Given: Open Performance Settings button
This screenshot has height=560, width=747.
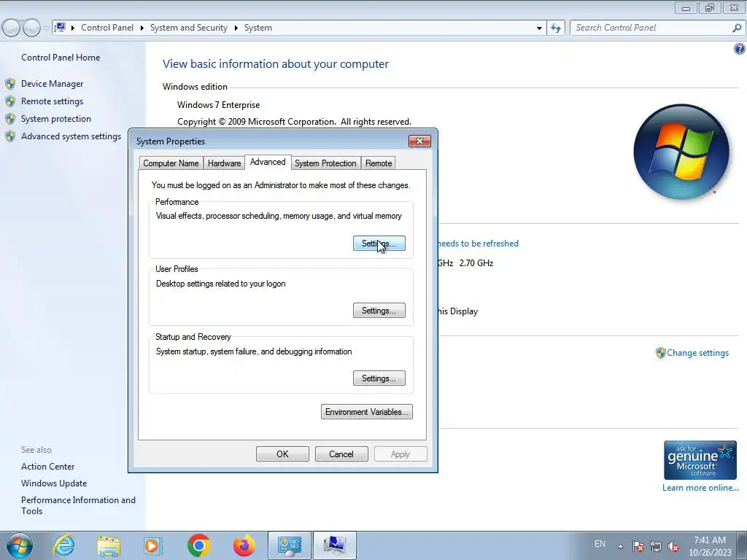Looking at the screenshot, I should click(379, 244).
